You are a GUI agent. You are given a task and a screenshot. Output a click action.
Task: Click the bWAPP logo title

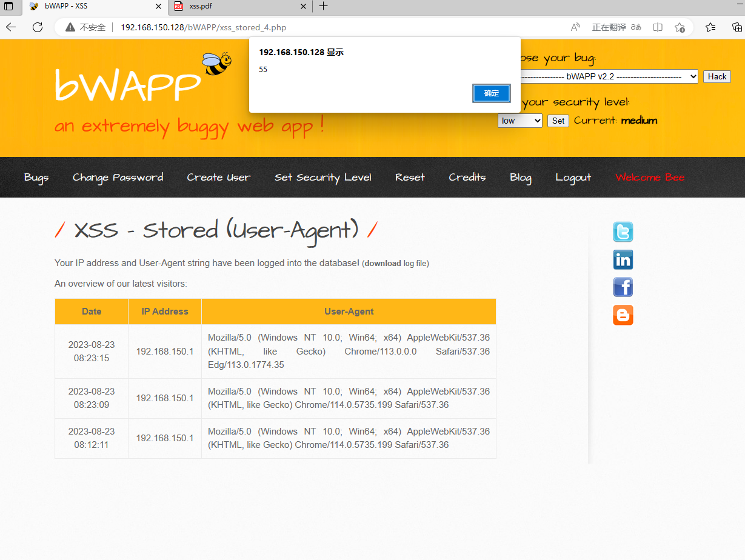127,85
